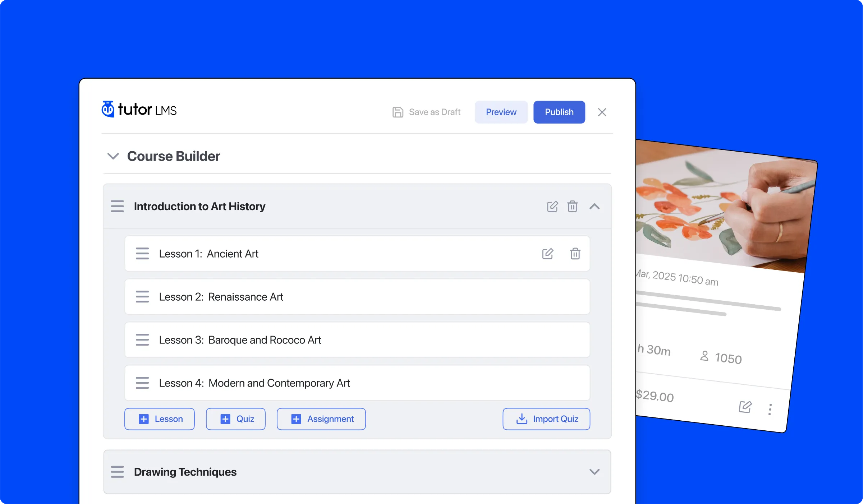The width and height of the screenshot is (863, 504).
Task: Click the Publish button
Action: pyautogui.click(x=559, y=112)
